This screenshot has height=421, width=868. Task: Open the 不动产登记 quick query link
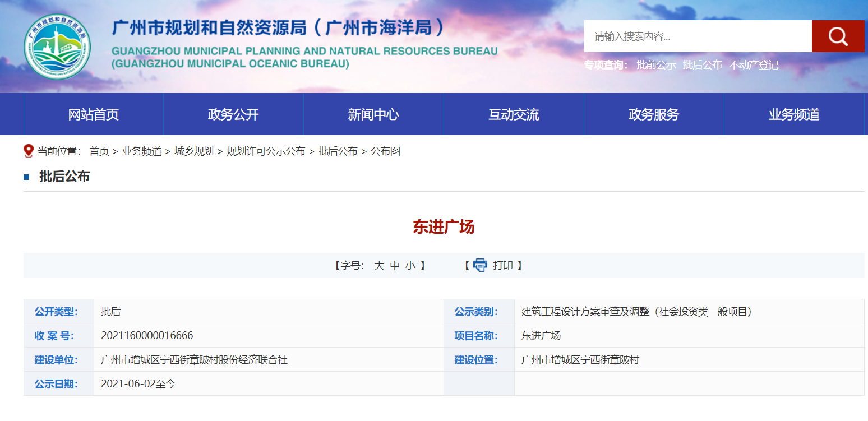click(754, 65)
